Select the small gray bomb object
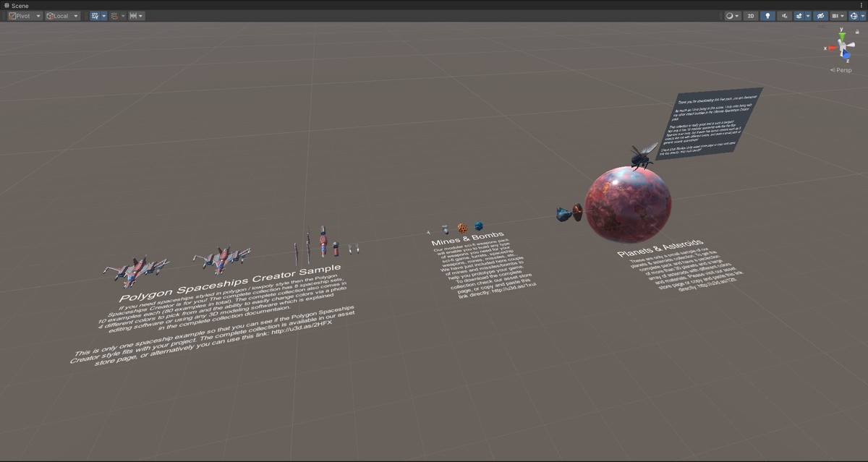 pos(445,229)
